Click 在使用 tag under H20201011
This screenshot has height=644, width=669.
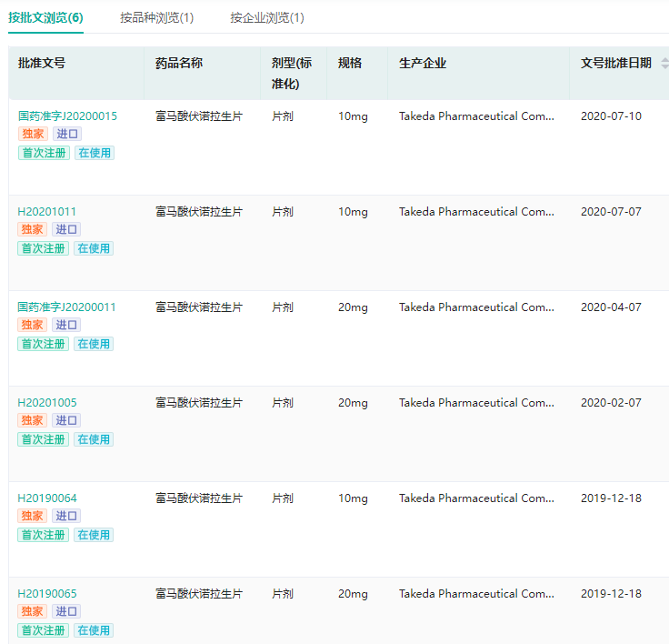(x=94, y=248)
